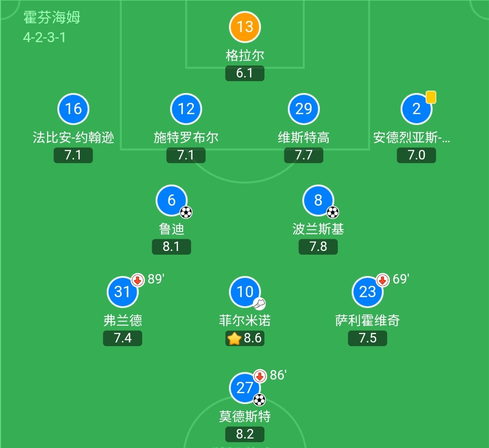Image resolution: width=489 pixels, height=448 pixels.
Task: Click the assist boot icon on 菲尔米诺
Action: point(259,304)
